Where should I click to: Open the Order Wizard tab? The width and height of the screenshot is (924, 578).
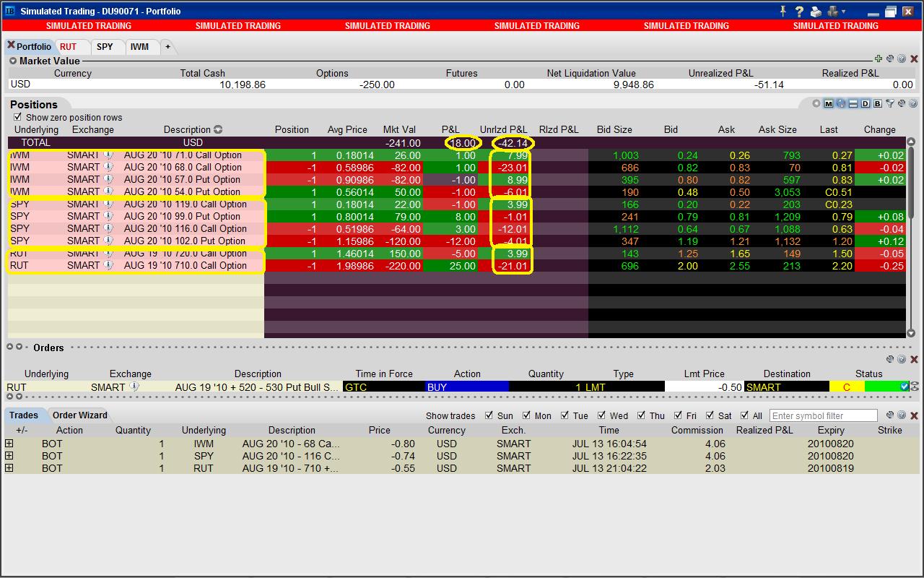coord(79,415)
